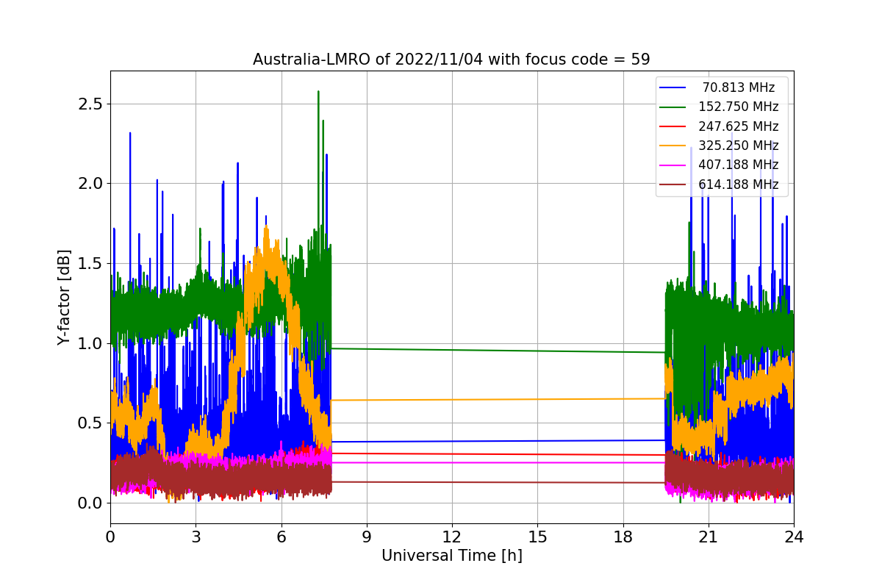This screenshot has width=882, height=588.
Task: Click the brown legend line for 614.188 MHz
Action: (x=673, y=184)
